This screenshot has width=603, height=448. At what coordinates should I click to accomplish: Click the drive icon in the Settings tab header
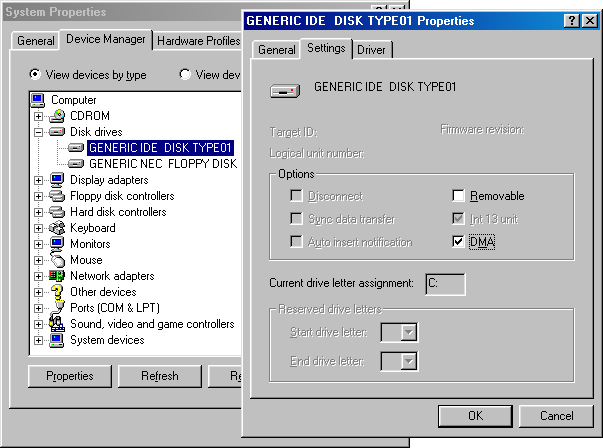coord(285,92)
